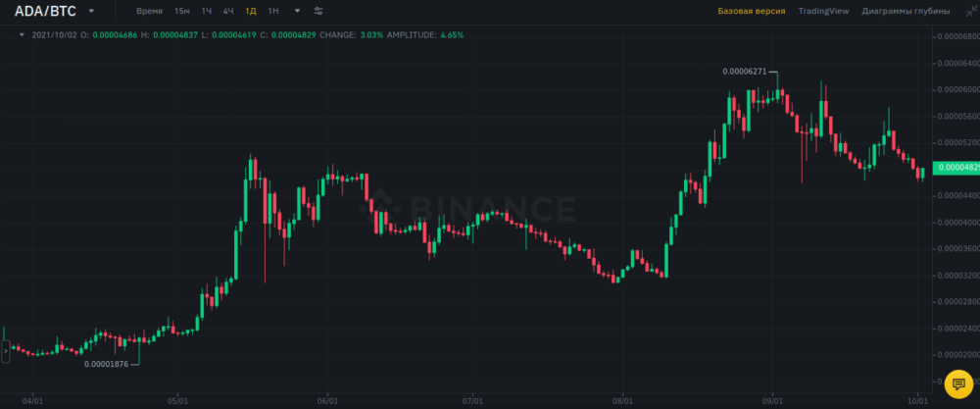Click the green current price label 0.00004829

click(955, 168)
